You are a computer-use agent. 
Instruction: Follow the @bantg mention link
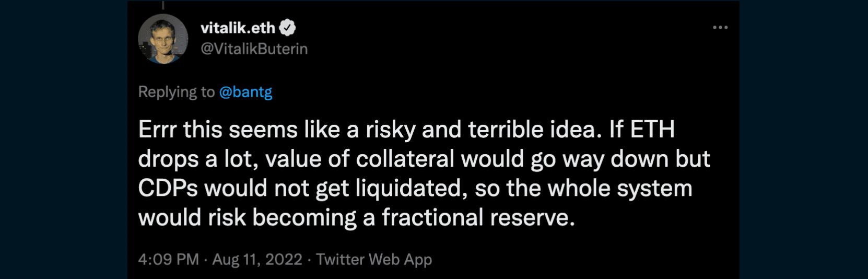tap(245, 92)
